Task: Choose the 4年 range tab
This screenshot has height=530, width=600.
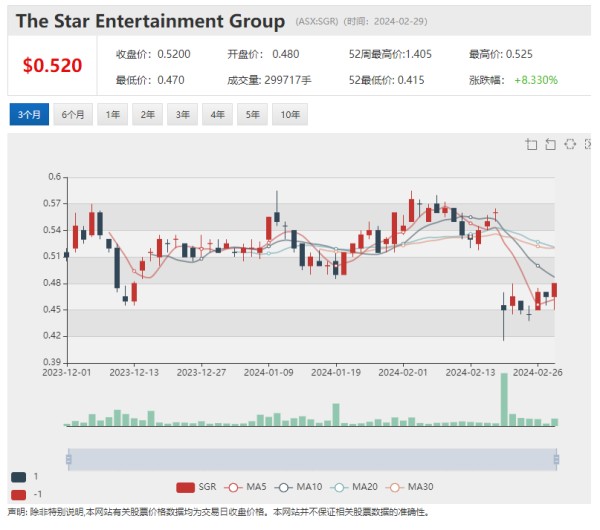Action: pos(217,114)
